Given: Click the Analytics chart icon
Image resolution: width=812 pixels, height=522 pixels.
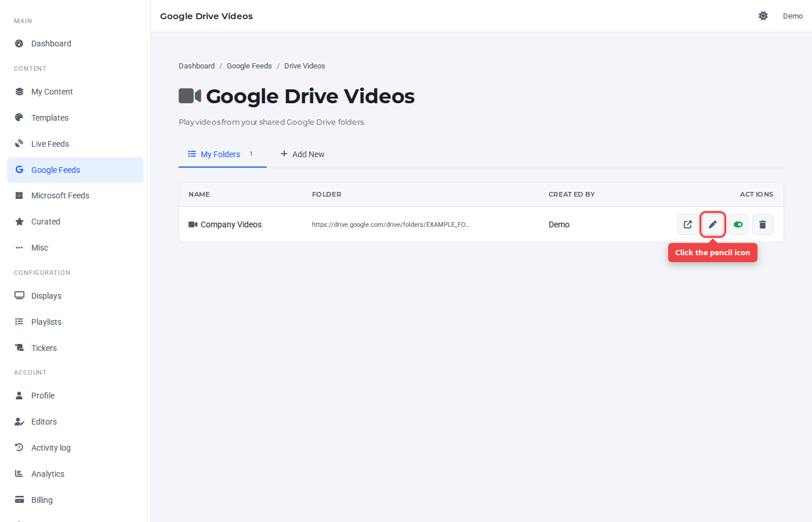Looking at the screenshot, I should click(x=19, y=474).
